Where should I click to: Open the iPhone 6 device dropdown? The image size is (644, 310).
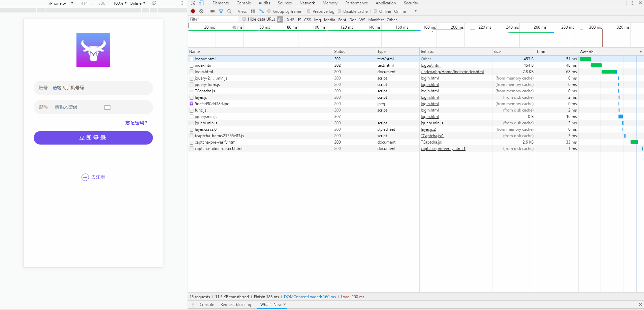(61, 3)
